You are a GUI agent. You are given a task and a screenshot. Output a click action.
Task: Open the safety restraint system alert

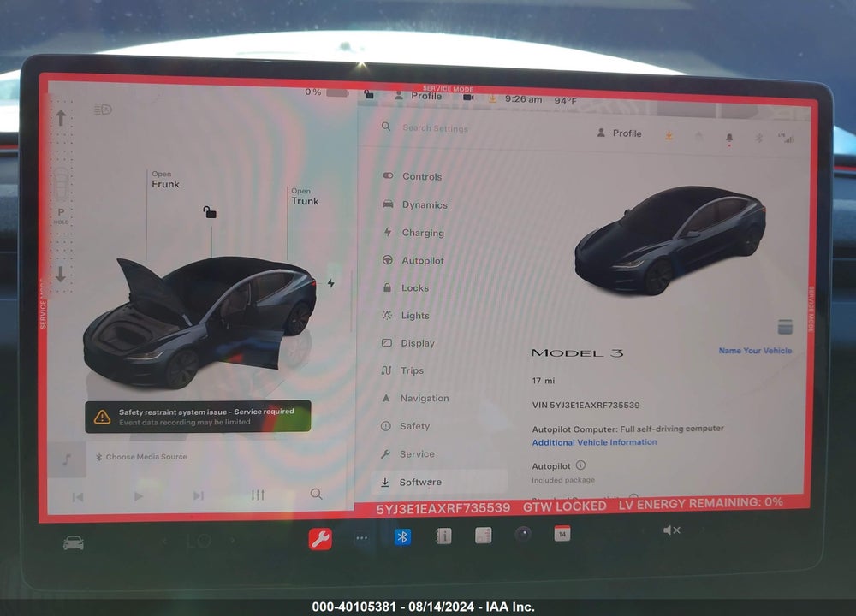pos(198,417)
